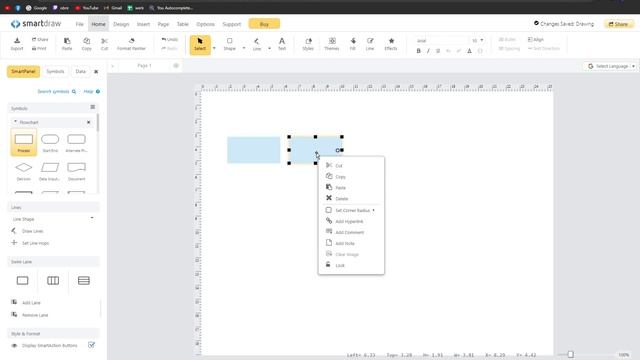Activate the Format Painter tool
The height and width of the screenshot is (360, 640).
(x=131, y=44)
